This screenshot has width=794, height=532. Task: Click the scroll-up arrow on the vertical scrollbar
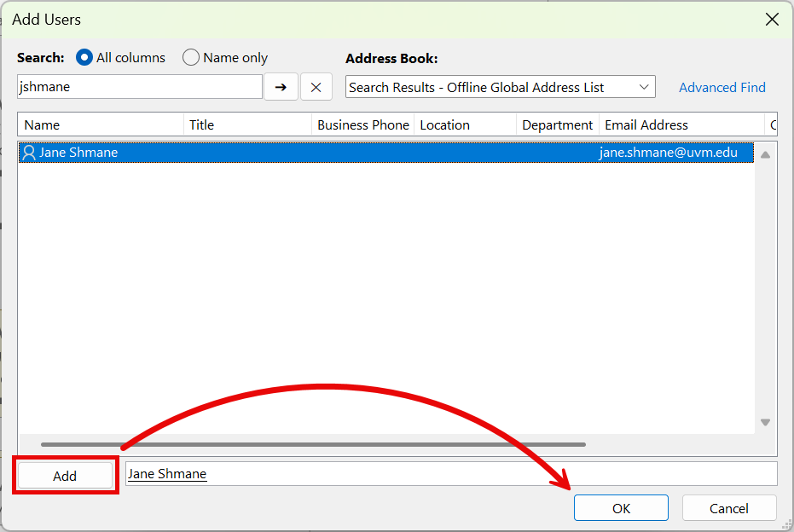(x=765, y=153)
